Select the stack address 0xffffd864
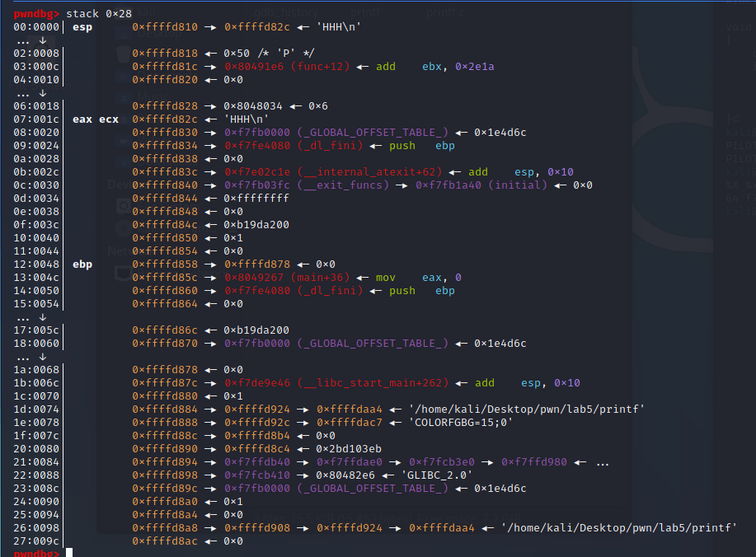756x557 pixels. 165,304
